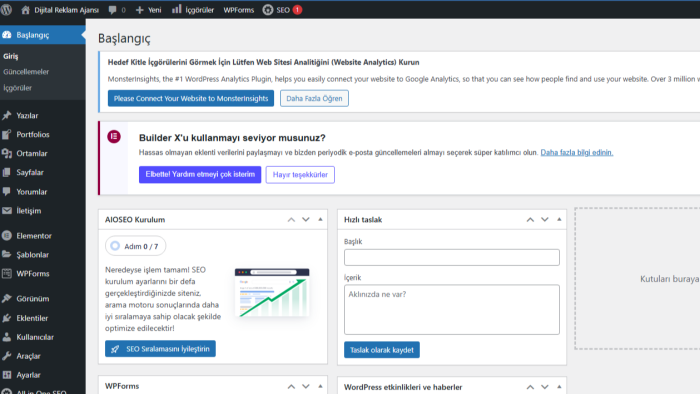
Task: Click the Elementor icon in sidebar
Action: [7, 236]
